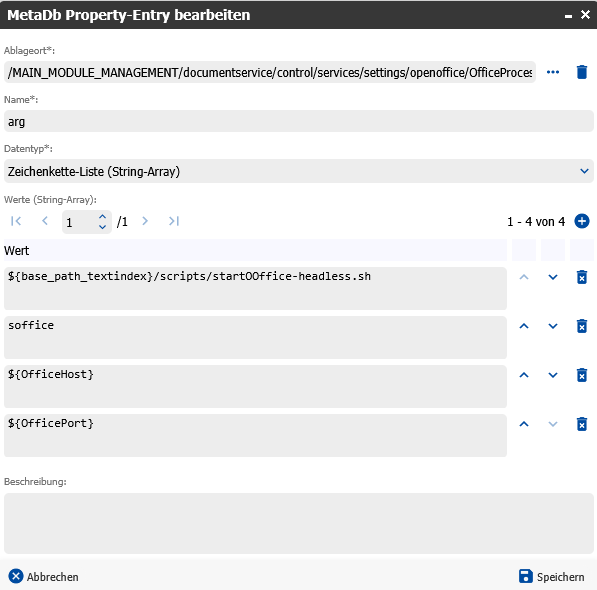Focus the Name input field containing arg
Image resolution: width=597 pixels, height=590 pixels.
(x=298, y=121)
